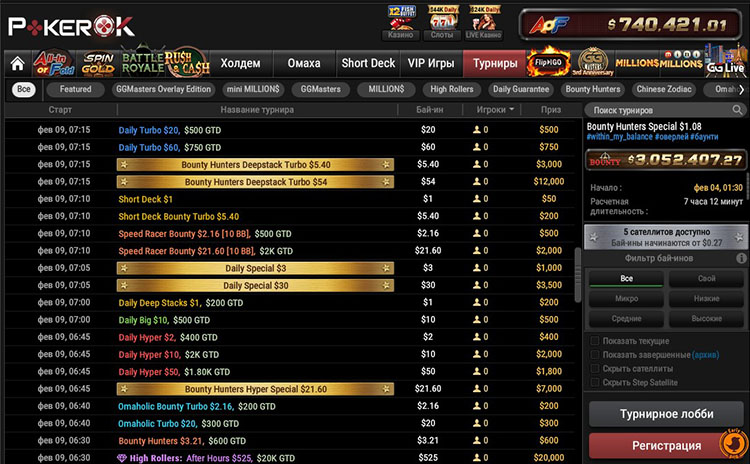Open the '(архив)' link
750x464 pixels.
coord(706,355)
